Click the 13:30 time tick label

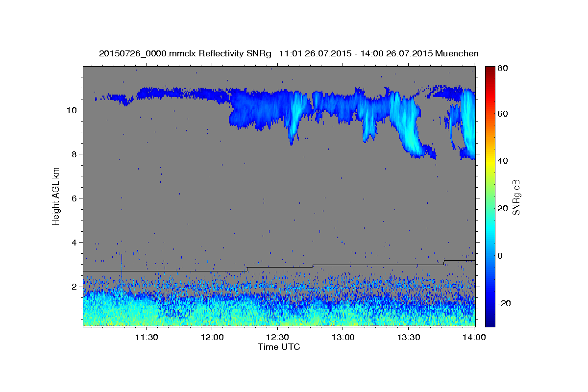[409, 338]
